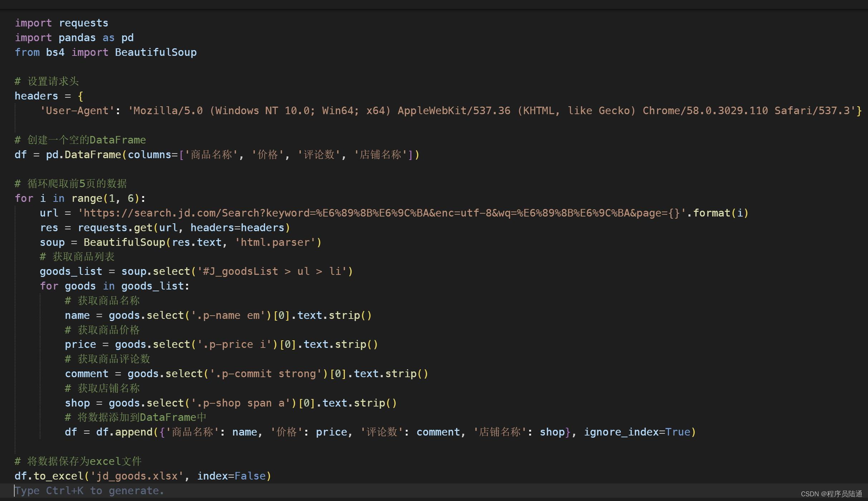Click the 'headers' variable in 'headers = {'
This screenshot has width=868, height=501.
36,96
